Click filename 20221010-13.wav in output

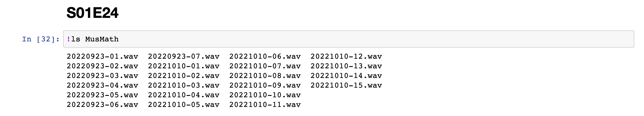[x=346, y=66]
